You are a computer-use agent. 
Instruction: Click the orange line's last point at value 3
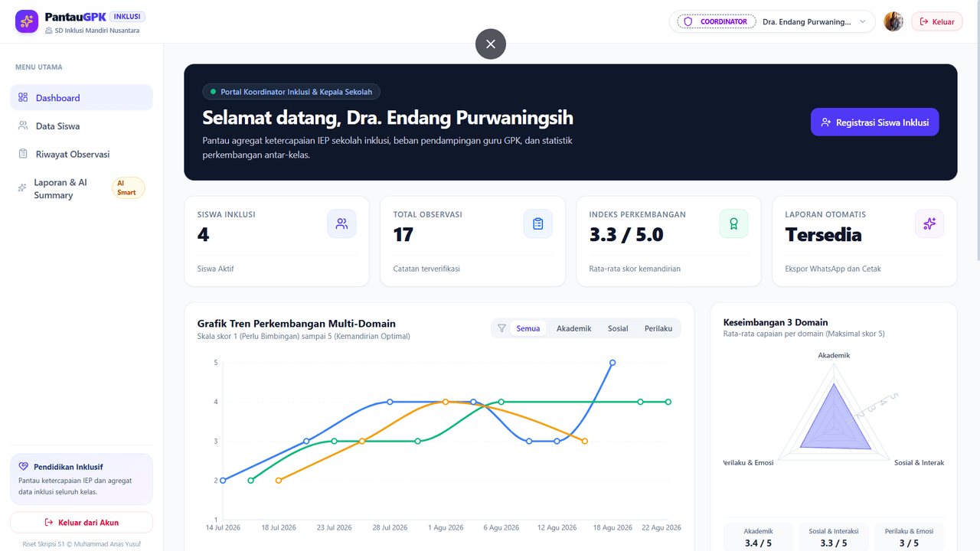(x=585, y=442)
